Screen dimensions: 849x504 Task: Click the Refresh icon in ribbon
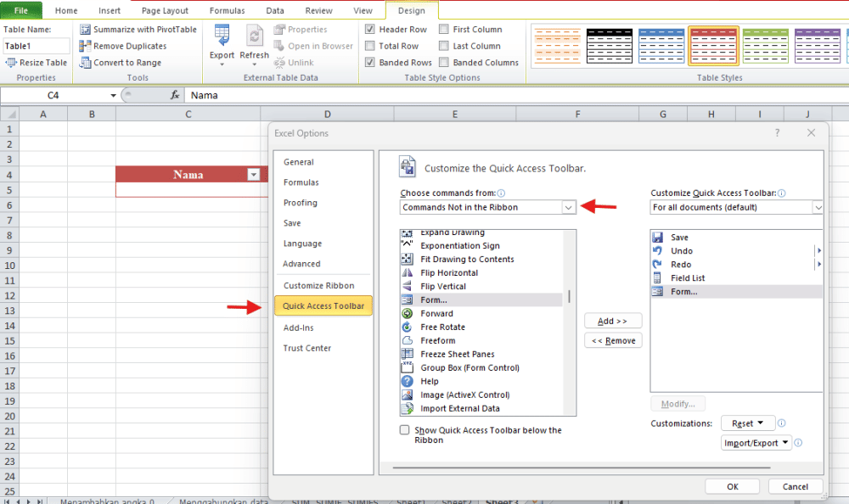tap(254, 36)
